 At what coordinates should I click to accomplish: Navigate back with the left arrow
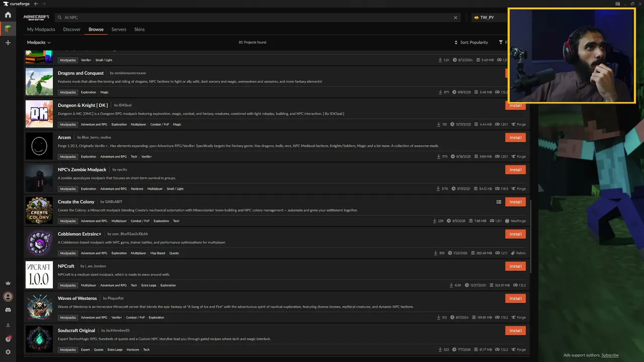point(36,4)
